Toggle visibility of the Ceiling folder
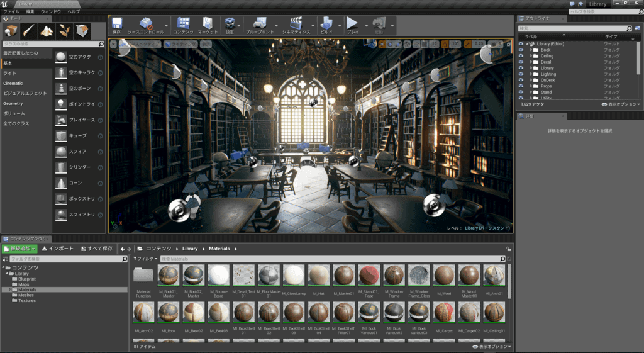This screenshot has width=644, height=353. (x=521, y=56)
